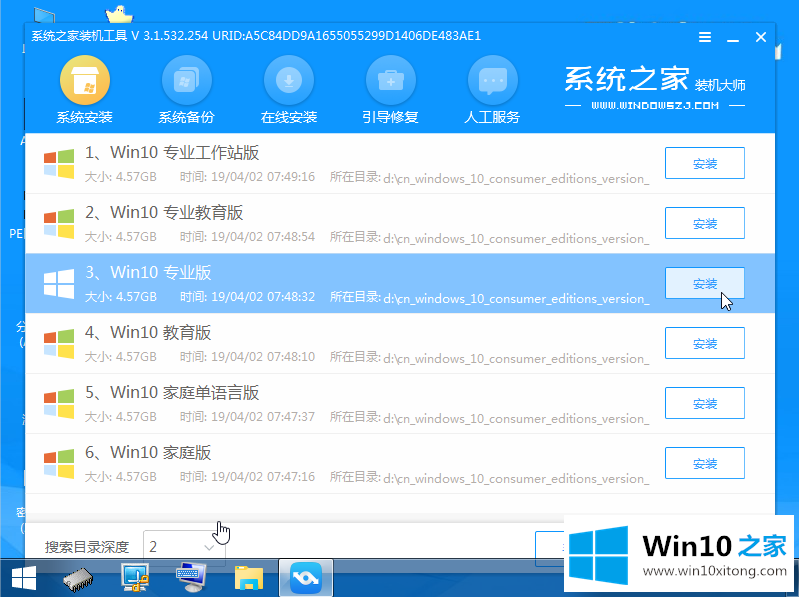Install Win10 专业工作站版 with 安装 button

(705, 163)
